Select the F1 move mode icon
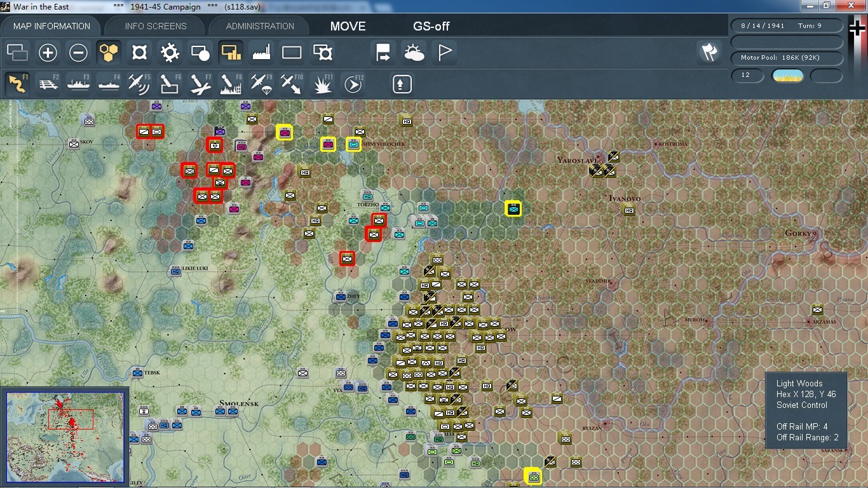Viewport: 868px width, 488px height. click(17, 84)
